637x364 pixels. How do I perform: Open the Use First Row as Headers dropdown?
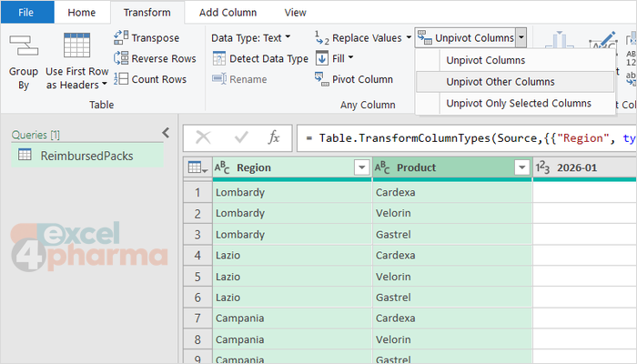pyautogui.click(x=105, y=84)
